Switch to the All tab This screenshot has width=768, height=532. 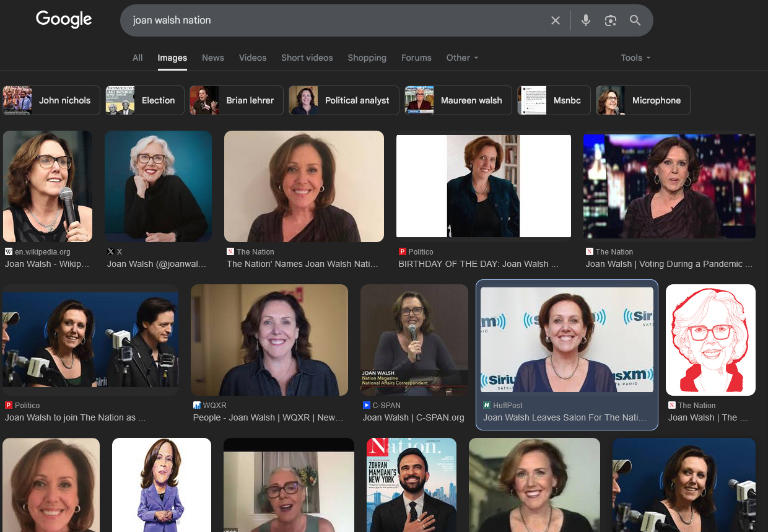(x=137, y=58)
